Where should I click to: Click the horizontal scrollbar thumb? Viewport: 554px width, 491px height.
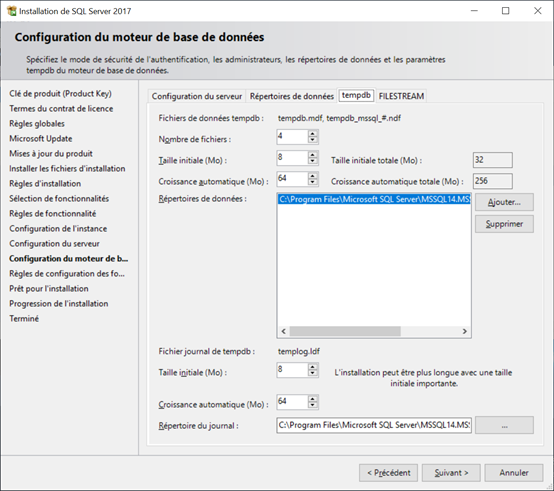345,331
